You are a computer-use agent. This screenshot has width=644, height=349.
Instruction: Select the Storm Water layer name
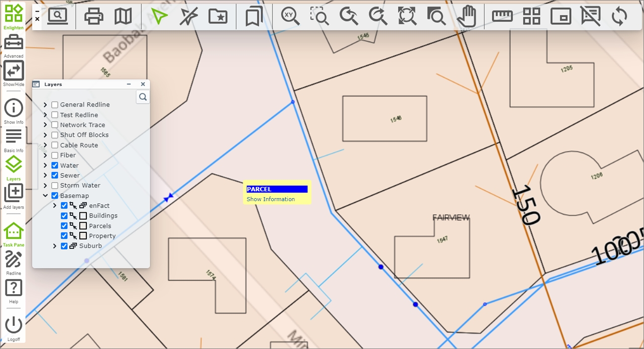[80, 186]
